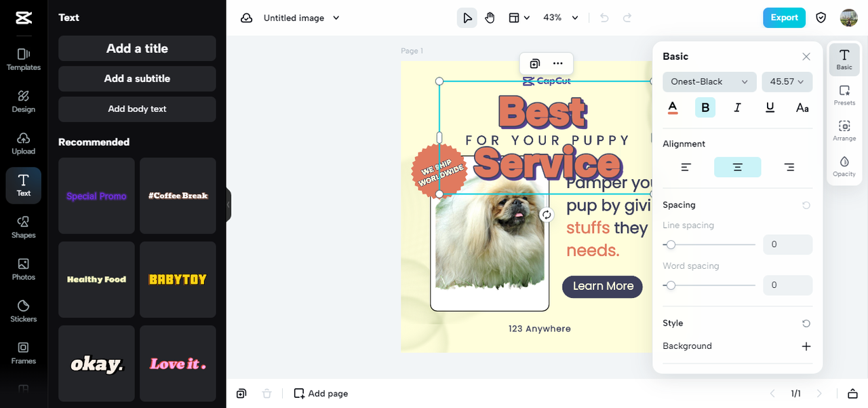The width and height of the screenshot is (868, 408).
Task: Switch to the Presets tab
Action: 844,96
